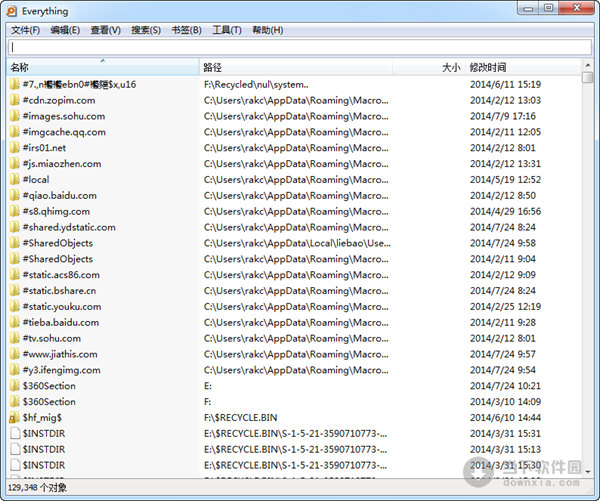Click date 2014/5/19 12:52
The image size is (600, 501).
pyautogui.click(x=505, y=180)
